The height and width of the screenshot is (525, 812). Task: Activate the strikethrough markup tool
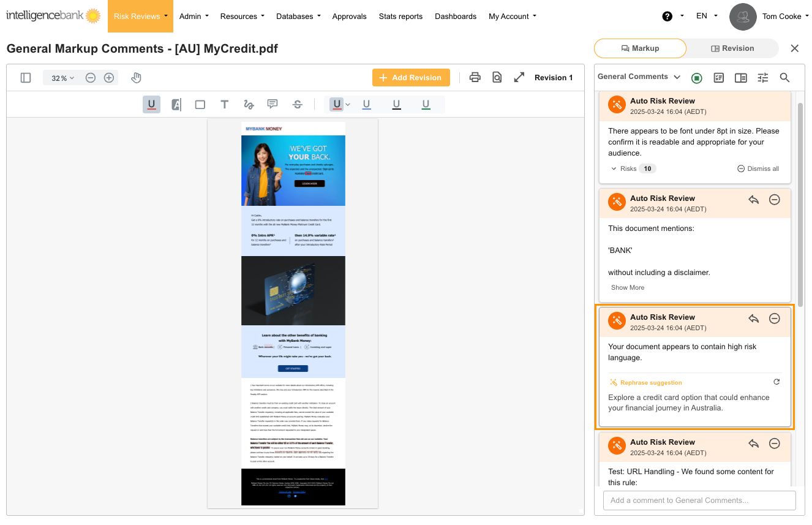(x=298, y=105)
